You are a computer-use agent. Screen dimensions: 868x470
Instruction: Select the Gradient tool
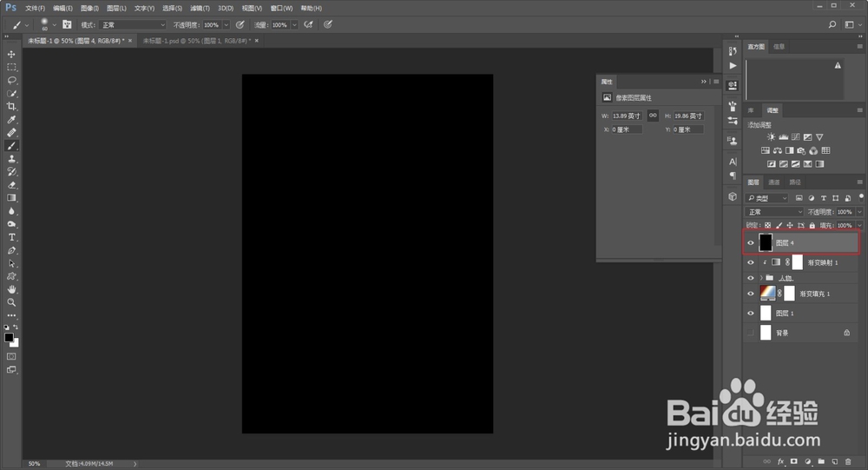pos(11,198)
